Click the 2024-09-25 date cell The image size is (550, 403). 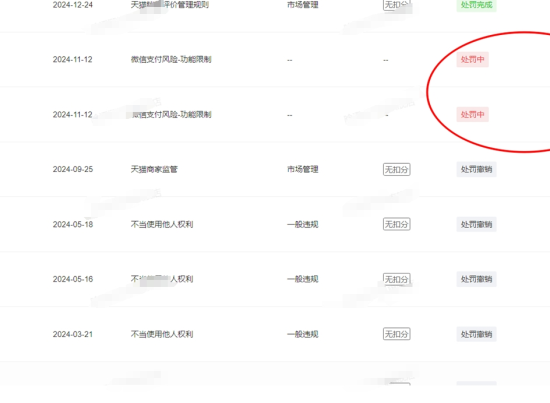73,169
